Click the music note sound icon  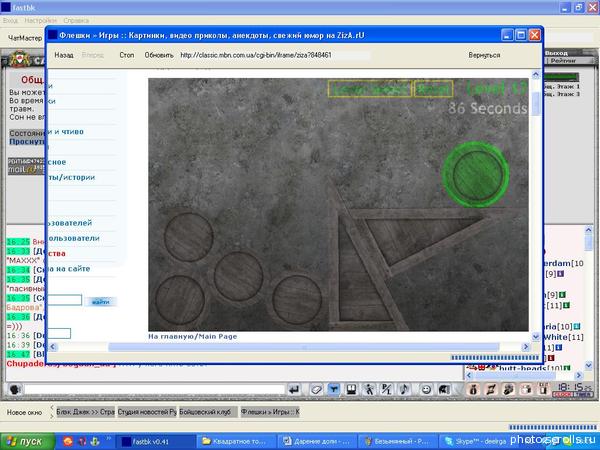click(404, 390)
